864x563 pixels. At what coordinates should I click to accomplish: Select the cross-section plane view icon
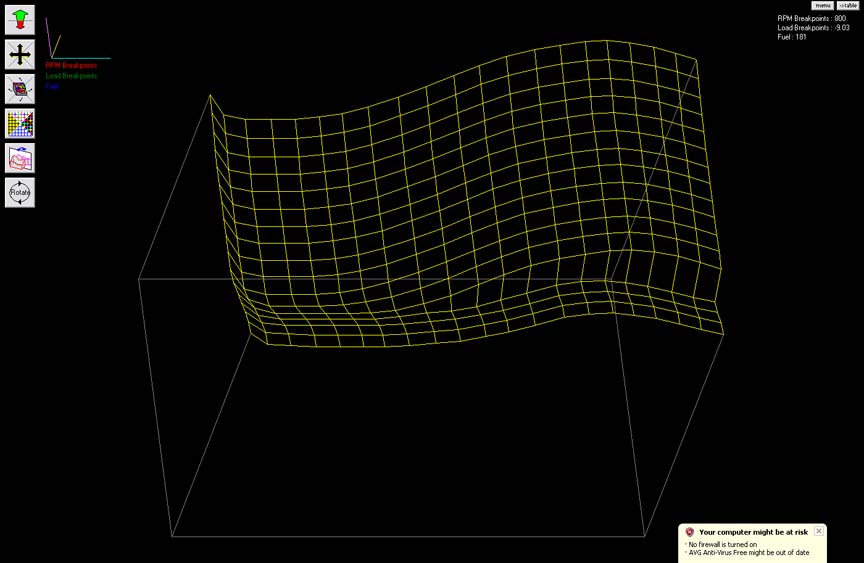20,158
